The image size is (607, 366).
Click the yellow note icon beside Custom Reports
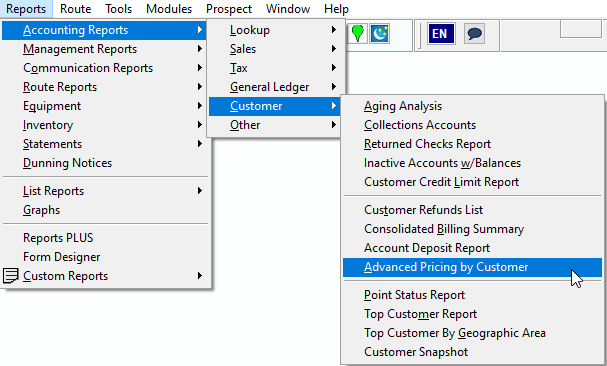(x=10, y=276)
